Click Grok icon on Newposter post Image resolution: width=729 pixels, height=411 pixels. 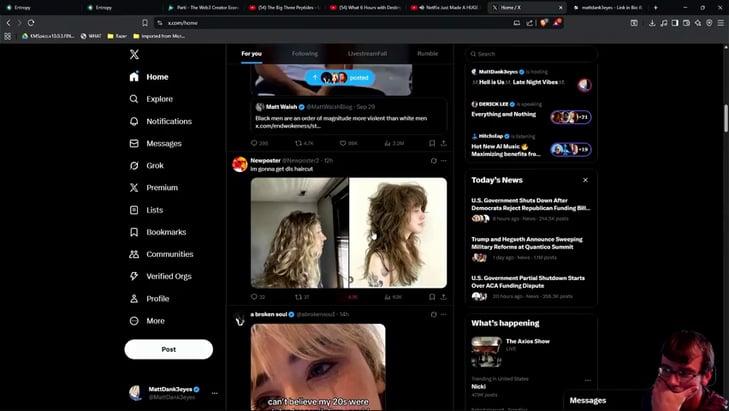click(433, 160)
